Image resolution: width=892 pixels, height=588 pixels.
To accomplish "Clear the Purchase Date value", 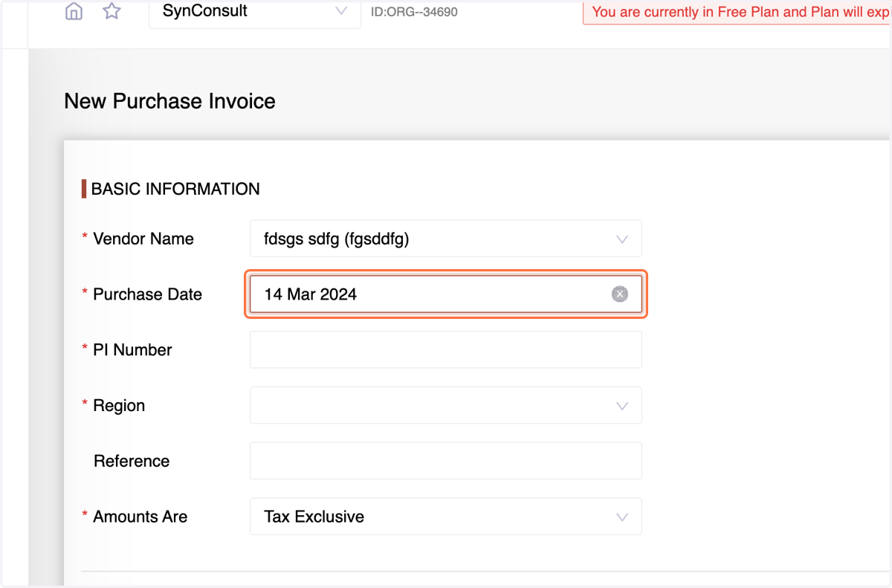I will point(620,294).
